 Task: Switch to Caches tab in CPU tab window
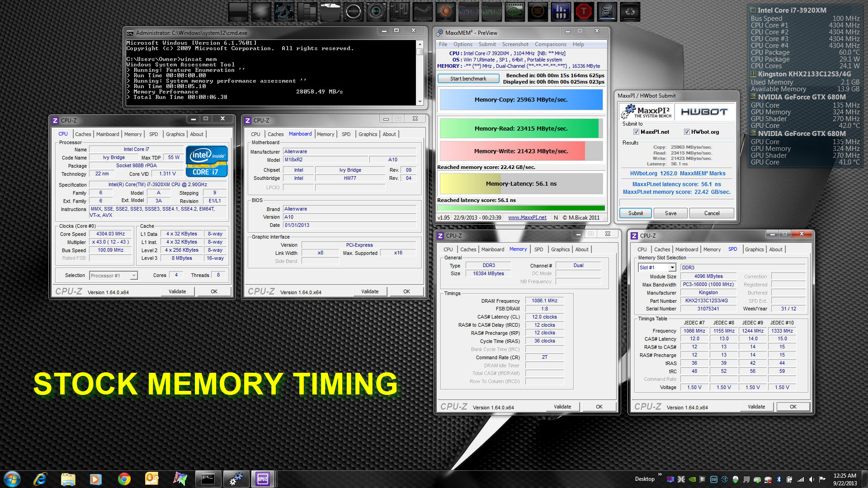pyautogui.click(x=83, y=134)
